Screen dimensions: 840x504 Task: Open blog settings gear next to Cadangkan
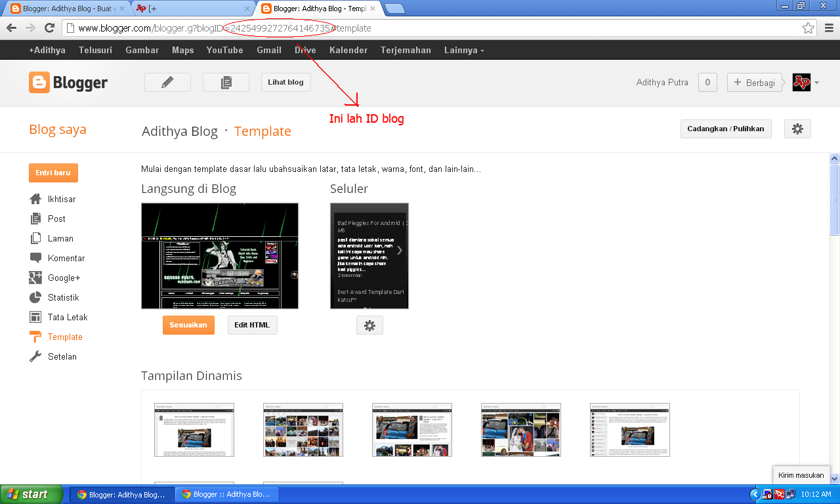pos(797,129)
